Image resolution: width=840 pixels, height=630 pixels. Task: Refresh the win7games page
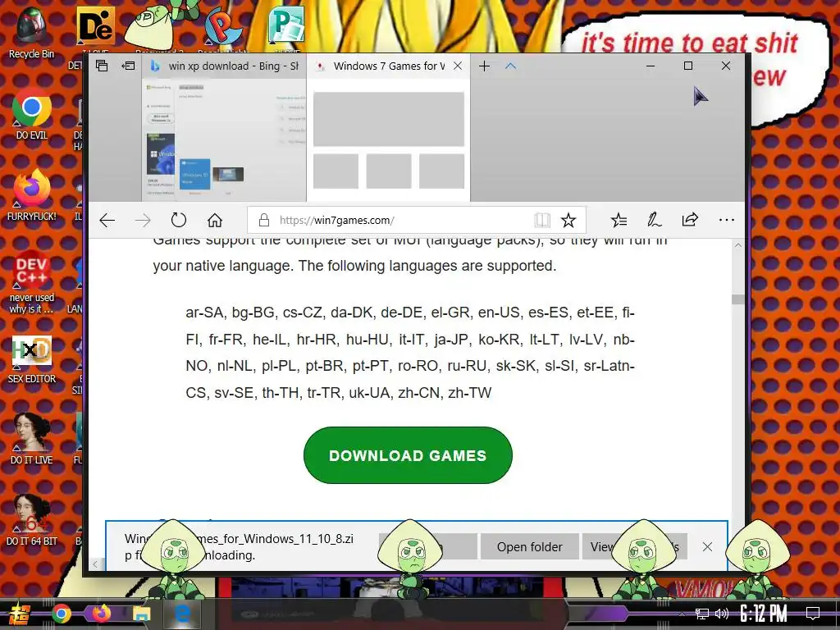(178, 220)
